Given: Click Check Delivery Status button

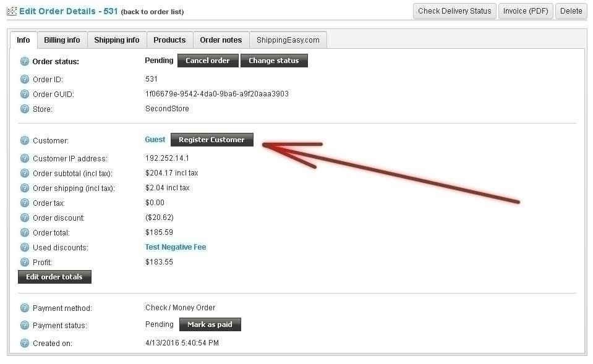Looking at the screenshot, I should tap(454, 11).
